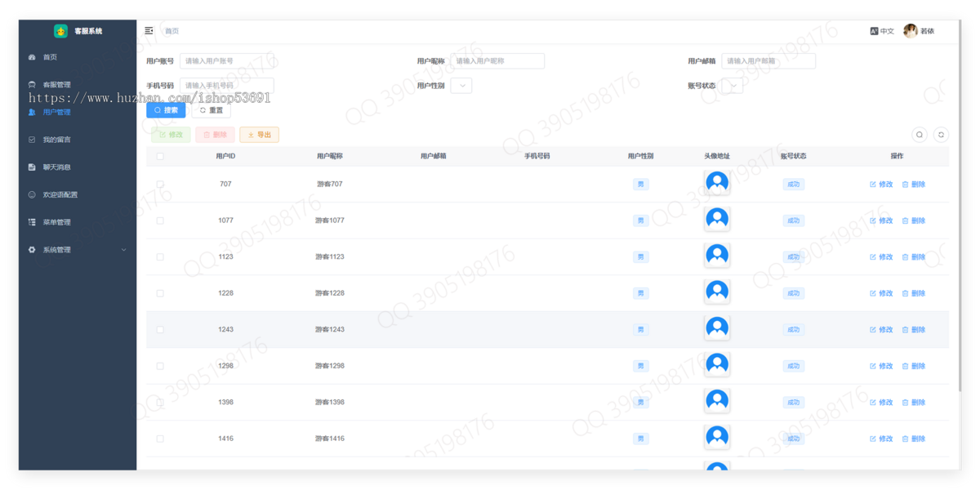This screenshot has height=490, width=980.
Task: Click the 删除 delete link for user 1398
Action: coord(914,403)
